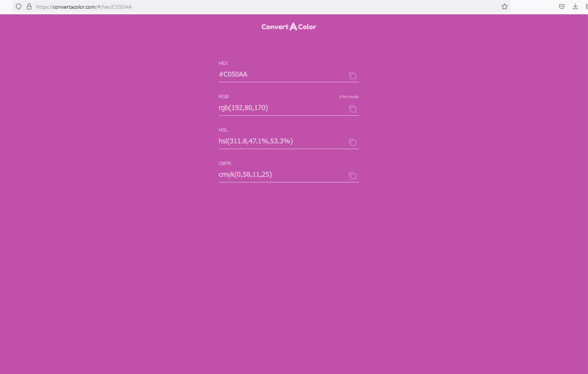Copy the HEX value to clipboard

[352, 75]
